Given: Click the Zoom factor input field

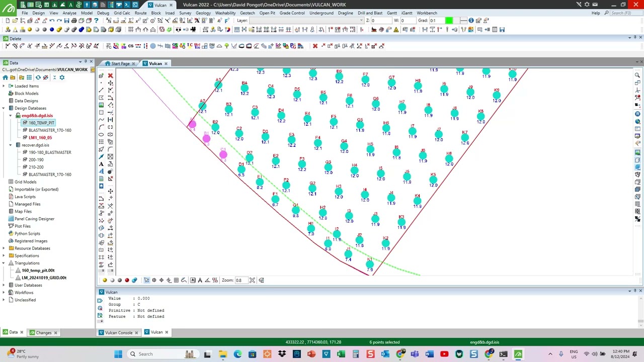Looking at the screenshot, I should pos(242,280).
